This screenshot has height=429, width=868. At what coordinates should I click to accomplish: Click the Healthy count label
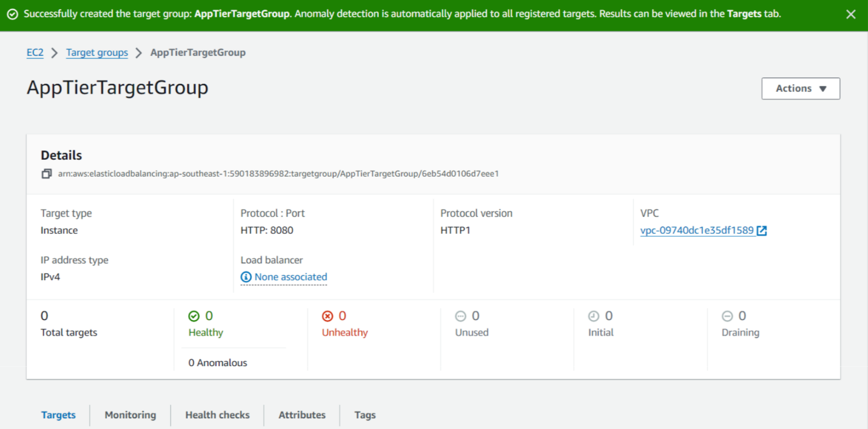coord(206,332)
